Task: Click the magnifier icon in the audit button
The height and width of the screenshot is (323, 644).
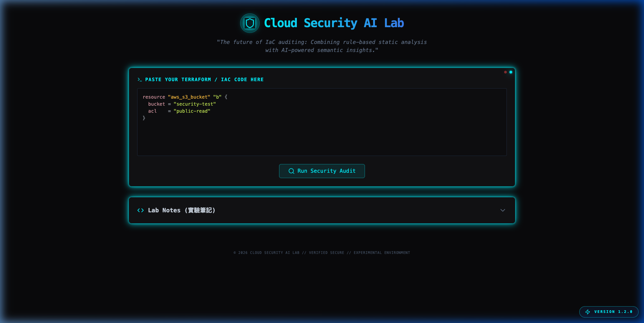Action: pyautogui.click(x=291, y=171)
